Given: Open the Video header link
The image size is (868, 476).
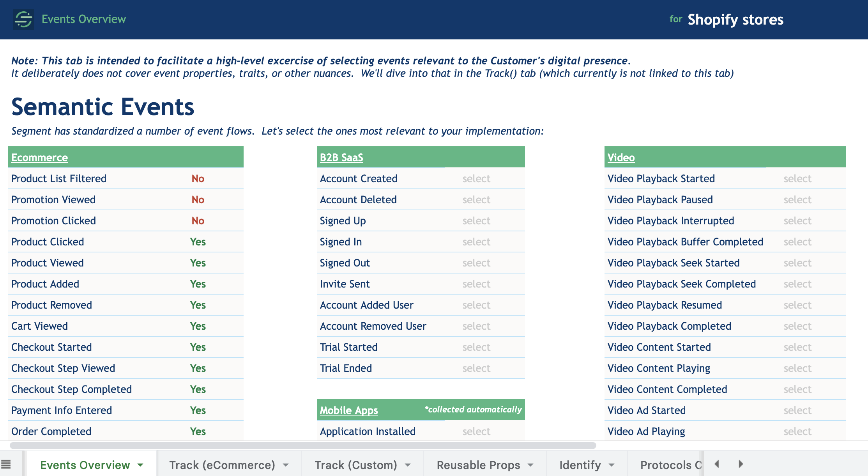Looking at the screenshot, I should pos(621,158).
